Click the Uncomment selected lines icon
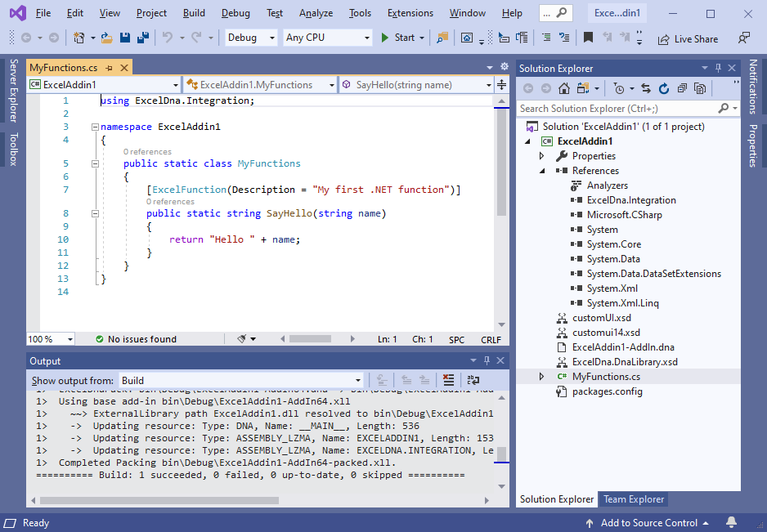Image resolution: width=767 pixels, height=532 pixels. coord(564,38)
